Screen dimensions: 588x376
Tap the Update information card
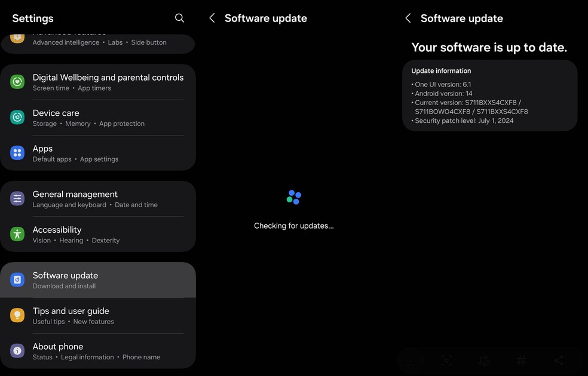tap(490, 95)
